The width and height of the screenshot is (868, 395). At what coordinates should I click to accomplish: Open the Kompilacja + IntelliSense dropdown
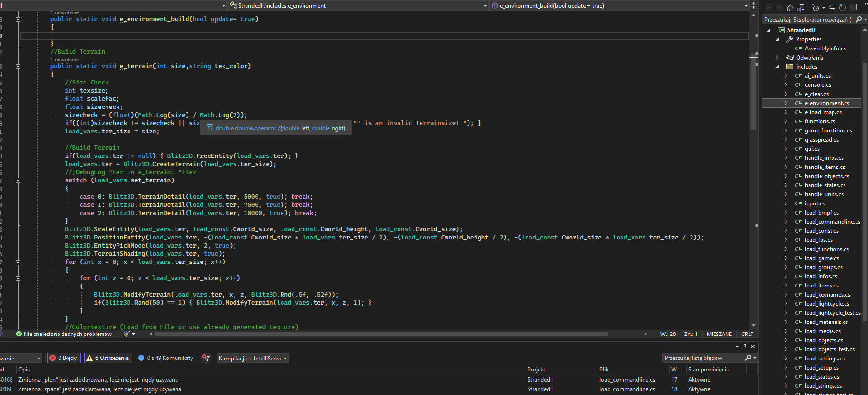point(253,358)
